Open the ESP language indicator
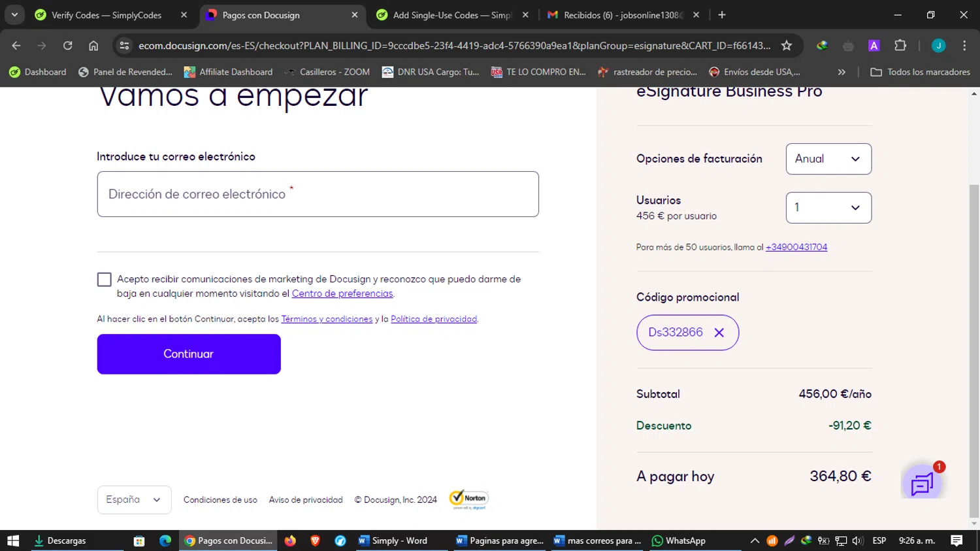980x551 pixels. click(879, 541)
